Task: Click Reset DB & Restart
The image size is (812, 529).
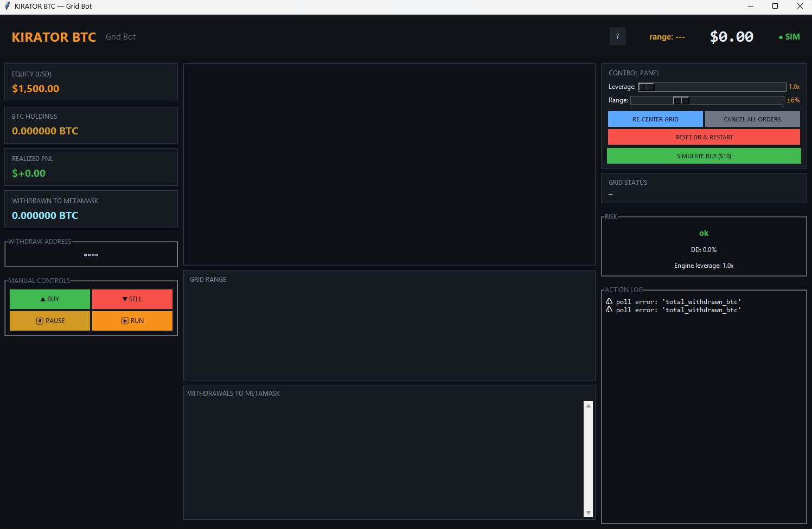Action: (x=704, y=137)
